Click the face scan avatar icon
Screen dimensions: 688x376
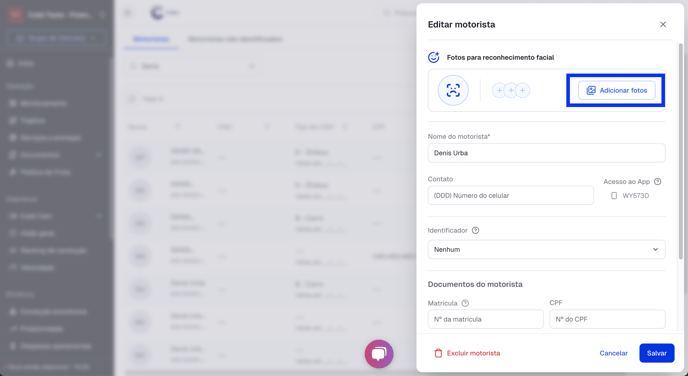(453, 90)
